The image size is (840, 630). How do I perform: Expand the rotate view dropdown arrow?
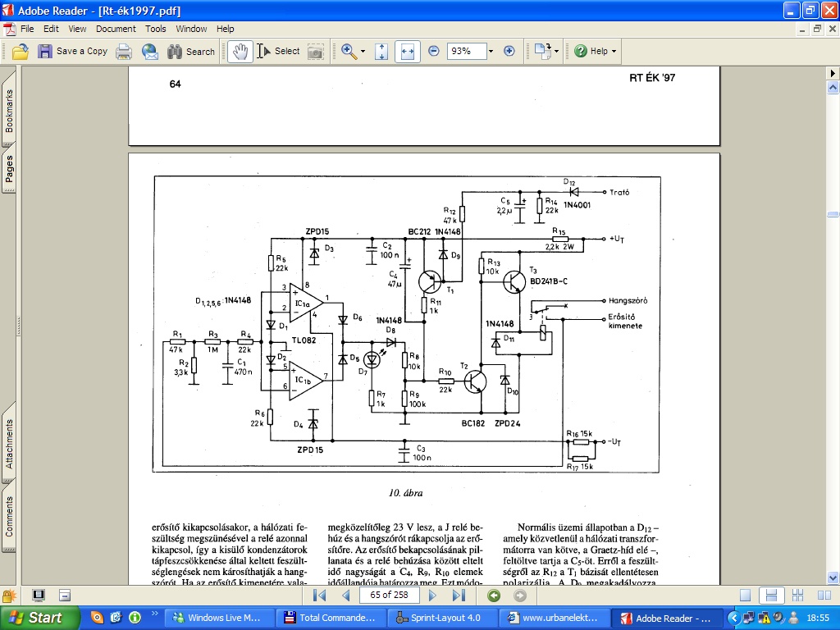click(x=557, y=52)
